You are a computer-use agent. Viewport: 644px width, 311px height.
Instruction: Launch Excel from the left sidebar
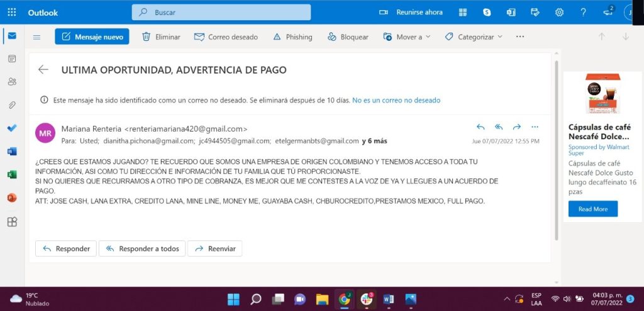click(12, 174)
